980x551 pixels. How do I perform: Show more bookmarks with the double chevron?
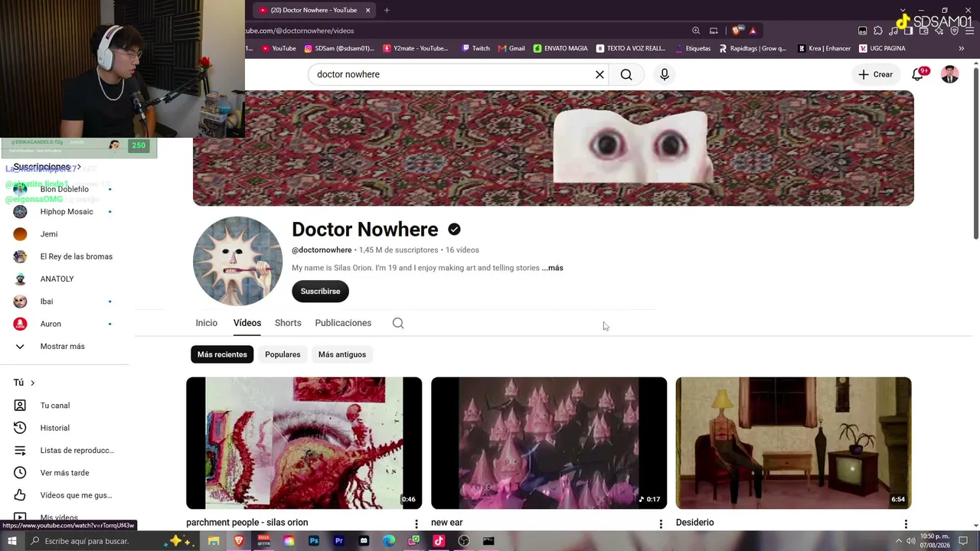[962, 48]
